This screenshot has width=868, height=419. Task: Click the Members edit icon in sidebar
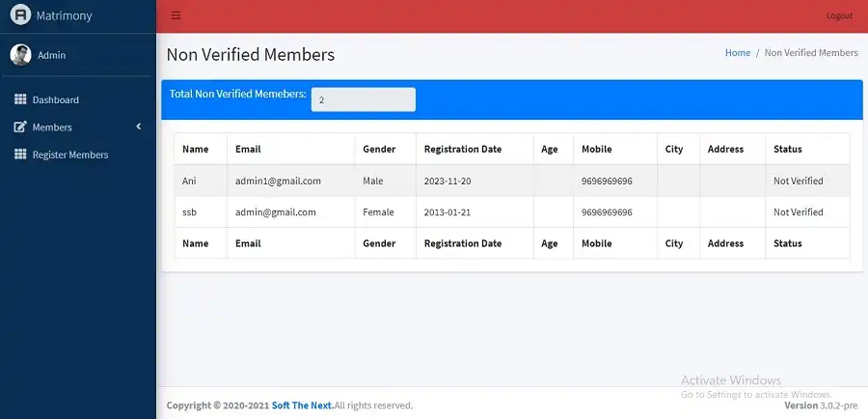(20, 127)
